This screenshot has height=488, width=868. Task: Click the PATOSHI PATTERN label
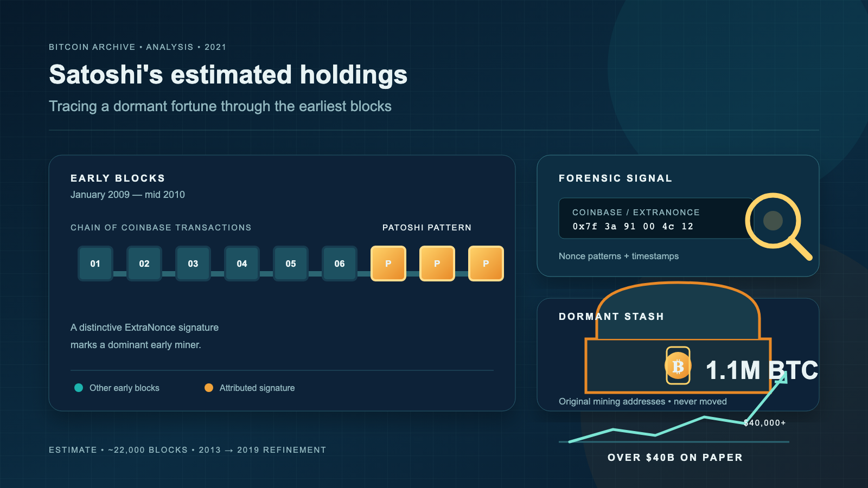[427, 228]
